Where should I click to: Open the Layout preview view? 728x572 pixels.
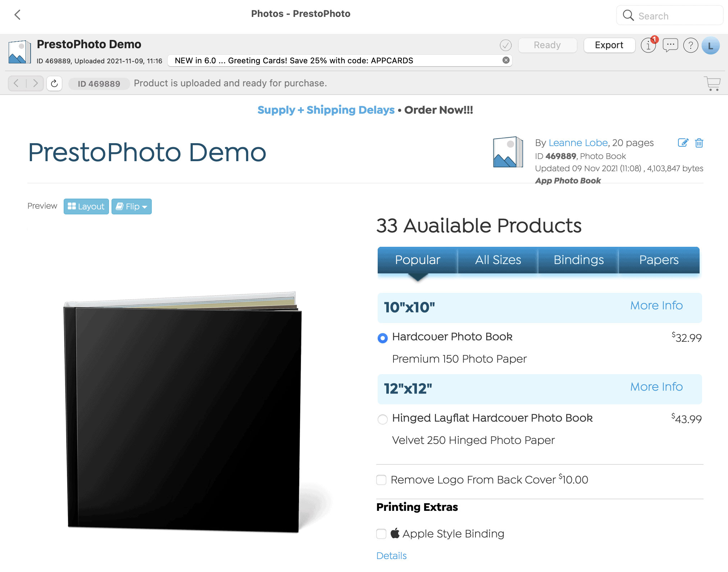(86, 206)
